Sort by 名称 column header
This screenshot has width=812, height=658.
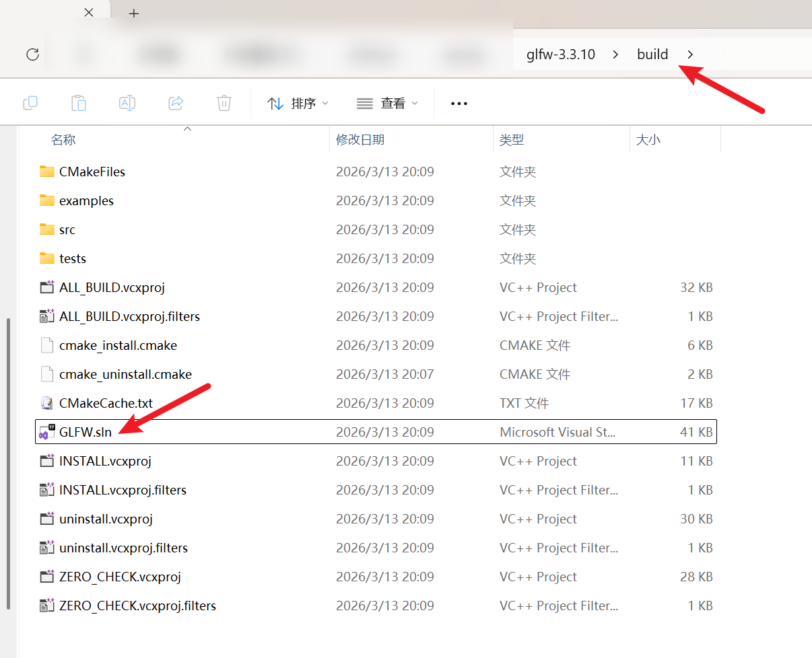coord(63,140)
